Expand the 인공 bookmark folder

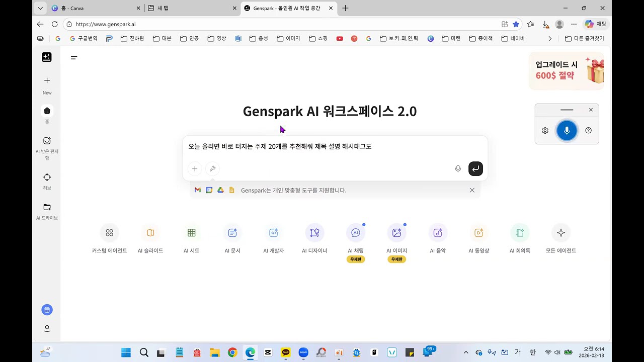[x=189, y=38]
